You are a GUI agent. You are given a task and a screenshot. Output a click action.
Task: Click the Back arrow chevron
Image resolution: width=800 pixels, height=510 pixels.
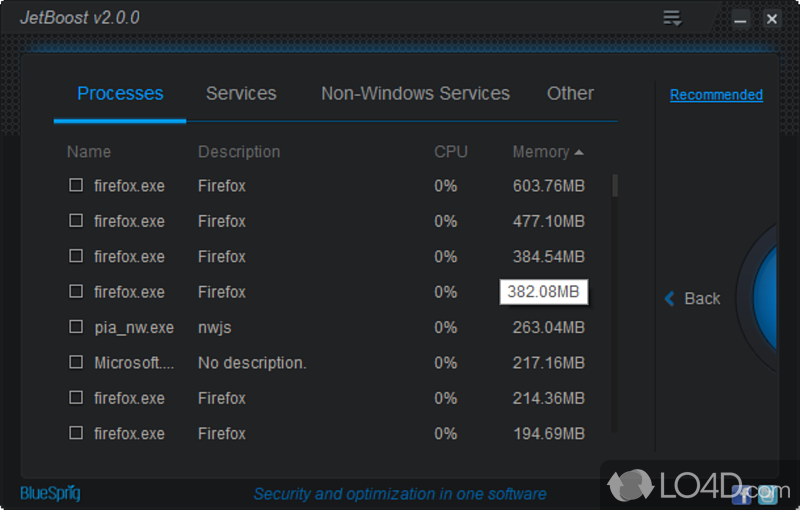click(670, 298)
